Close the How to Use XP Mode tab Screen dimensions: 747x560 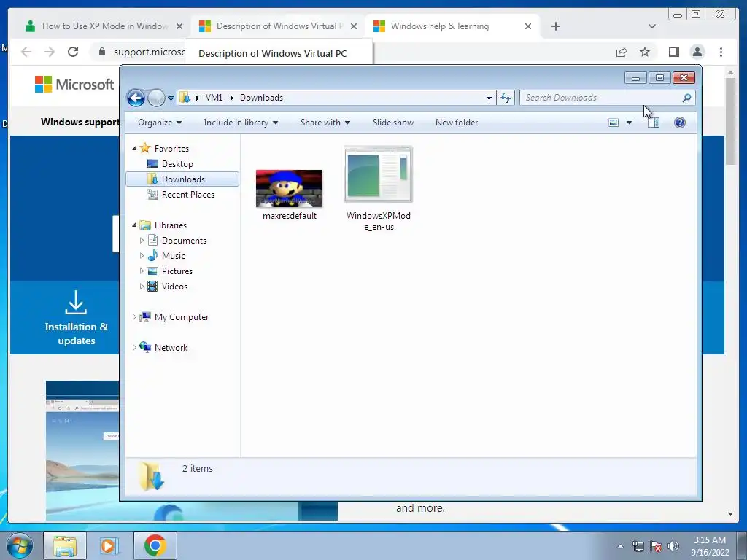point(179,26)
